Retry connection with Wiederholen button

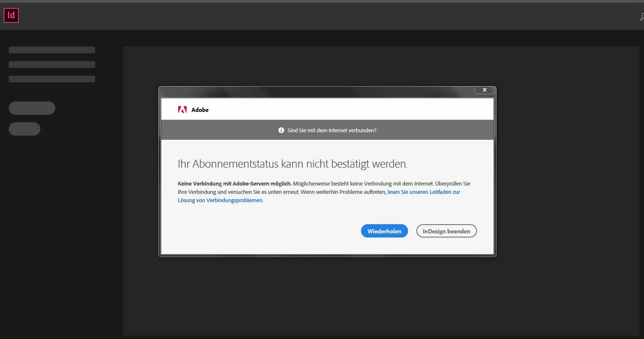tap(384, 231)
